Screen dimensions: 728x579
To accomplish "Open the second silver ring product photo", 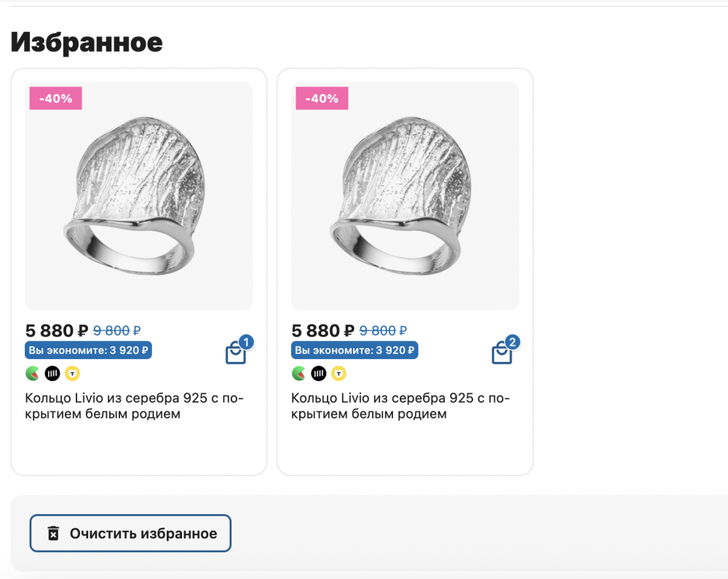I will click(405, 195).
